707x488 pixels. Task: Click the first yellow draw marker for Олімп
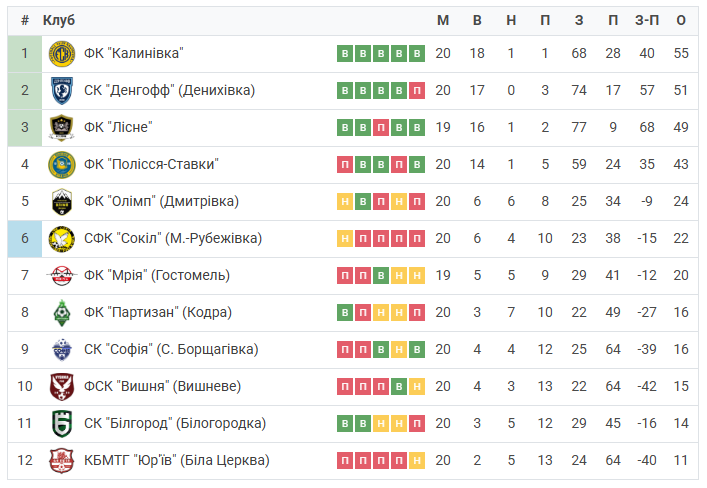345,202
